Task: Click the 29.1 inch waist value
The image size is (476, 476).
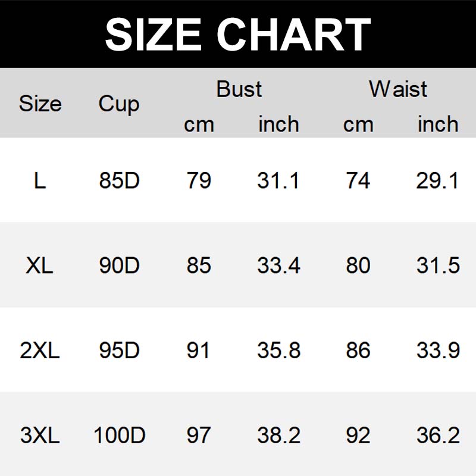Action: point(438,180)
